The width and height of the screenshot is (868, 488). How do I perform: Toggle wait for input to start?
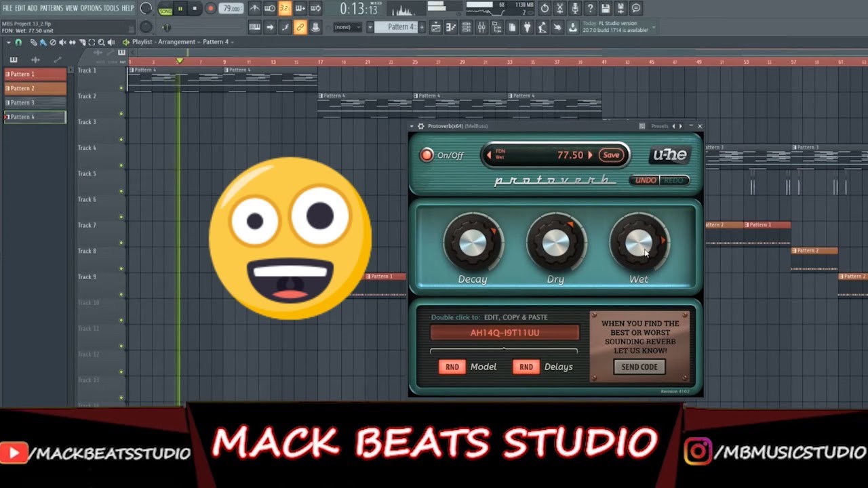click(x=270, y=8)
